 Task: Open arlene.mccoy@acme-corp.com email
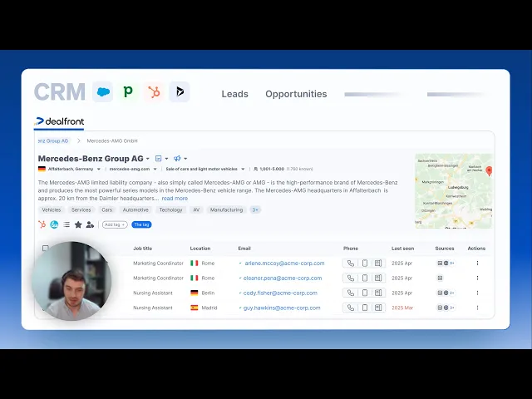pos(284,264)
